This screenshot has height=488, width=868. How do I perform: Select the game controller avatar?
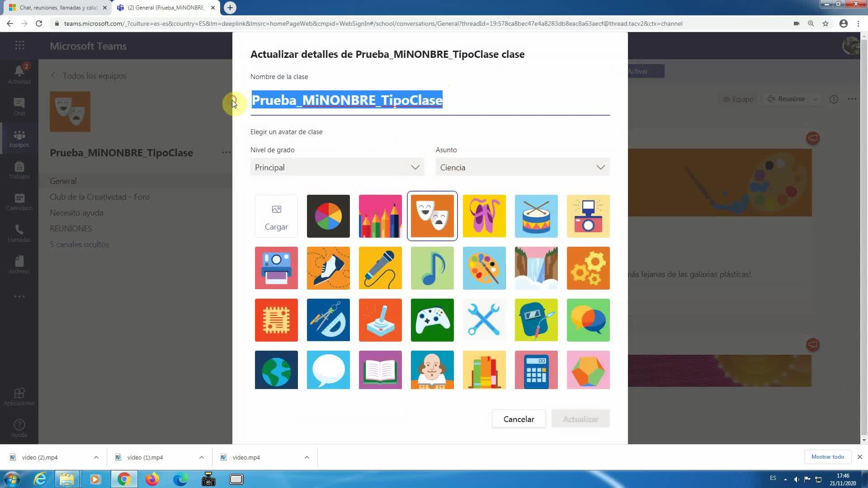pyautogui.click(x=432, y=320)
